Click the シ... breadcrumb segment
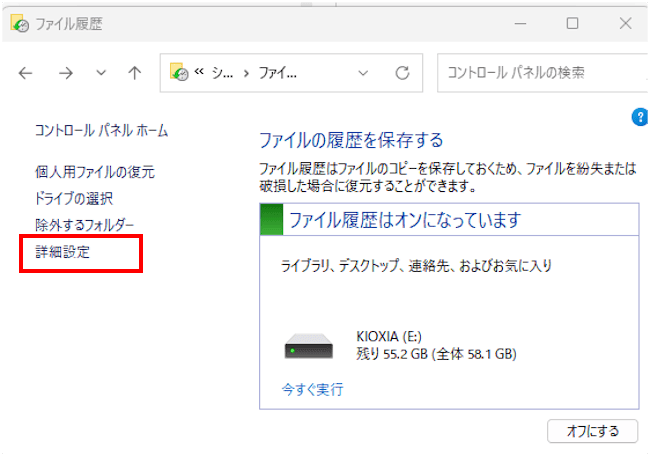Screen dimensions: 650x456 pyautogui.click(x=222, y=73)
